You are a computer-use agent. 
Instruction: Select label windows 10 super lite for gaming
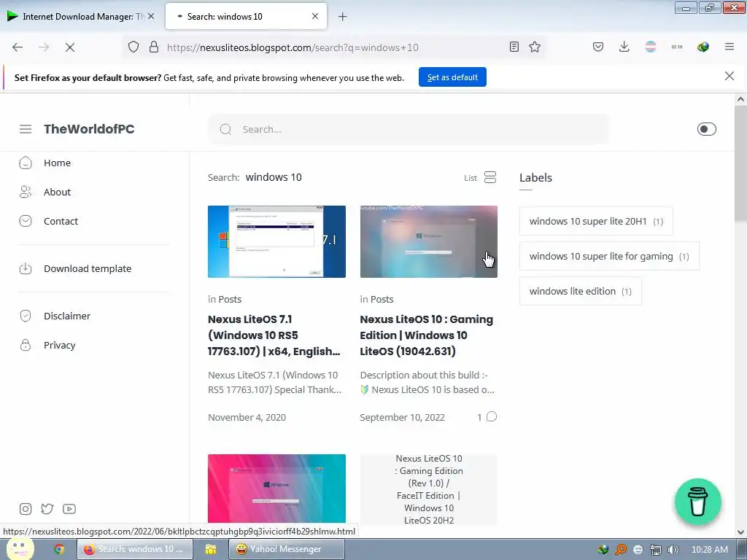(609, 256)
